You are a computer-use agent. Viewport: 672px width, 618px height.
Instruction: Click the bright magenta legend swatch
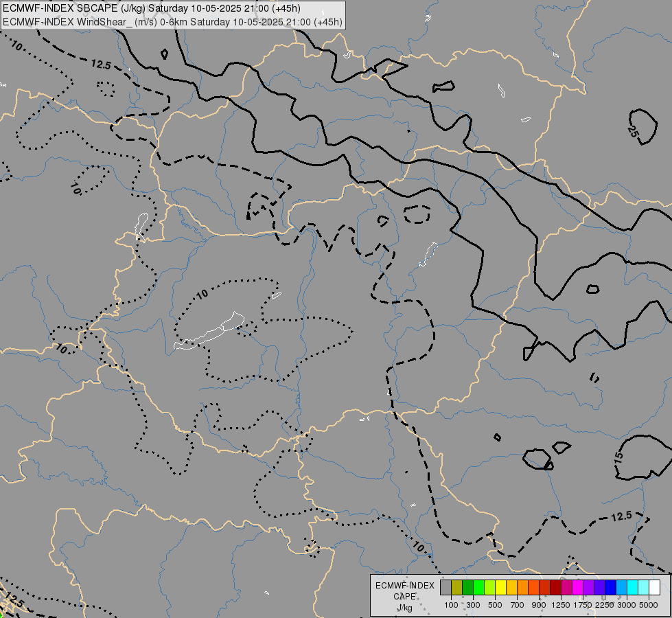(577, 587)
